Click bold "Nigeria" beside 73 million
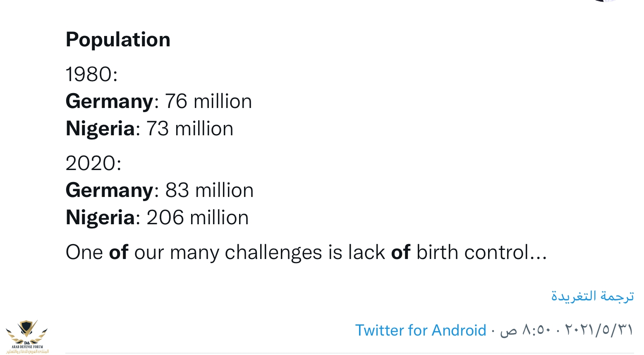Screen dimensions: 644x355 (x=100, y=129)
